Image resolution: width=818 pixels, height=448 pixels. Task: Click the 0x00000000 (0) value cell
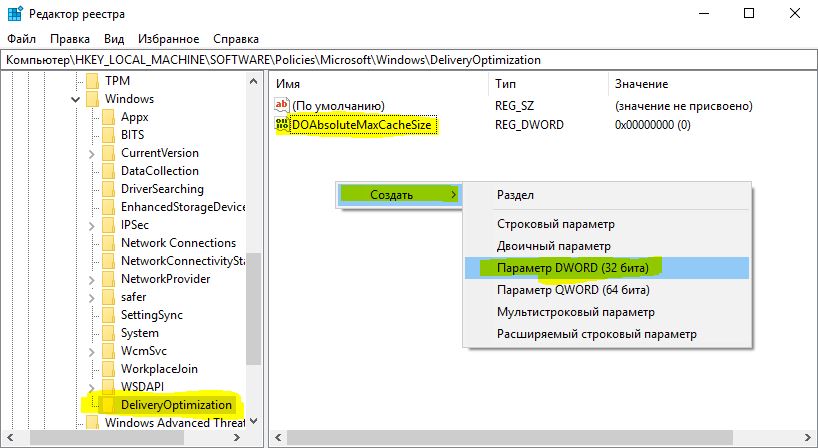click(x=653, y=125)
